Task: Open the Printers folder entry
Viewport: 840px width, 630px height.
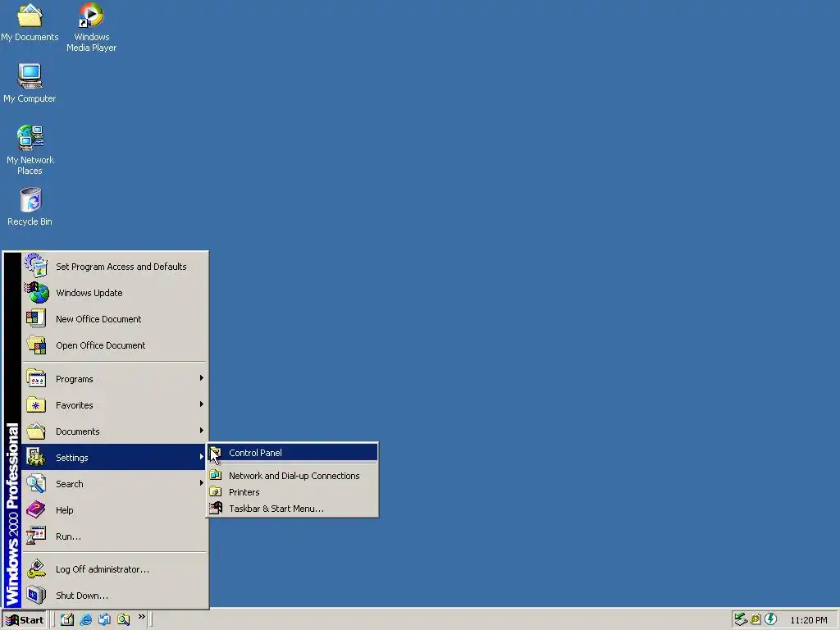Action: (x=293, y=492)
